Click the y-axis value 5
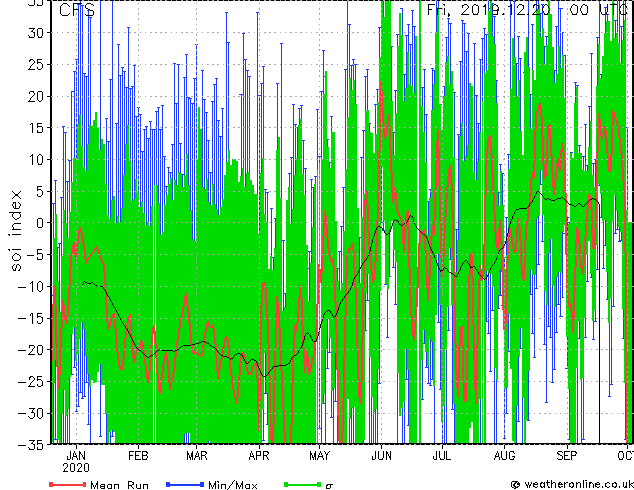 [40, 191]
